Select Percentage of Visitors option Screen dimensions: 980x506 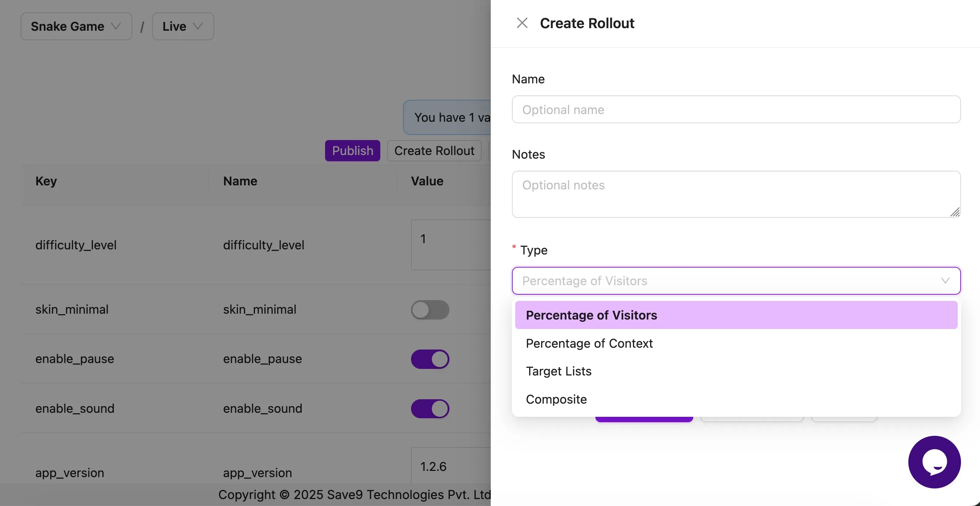click(736, 315)
